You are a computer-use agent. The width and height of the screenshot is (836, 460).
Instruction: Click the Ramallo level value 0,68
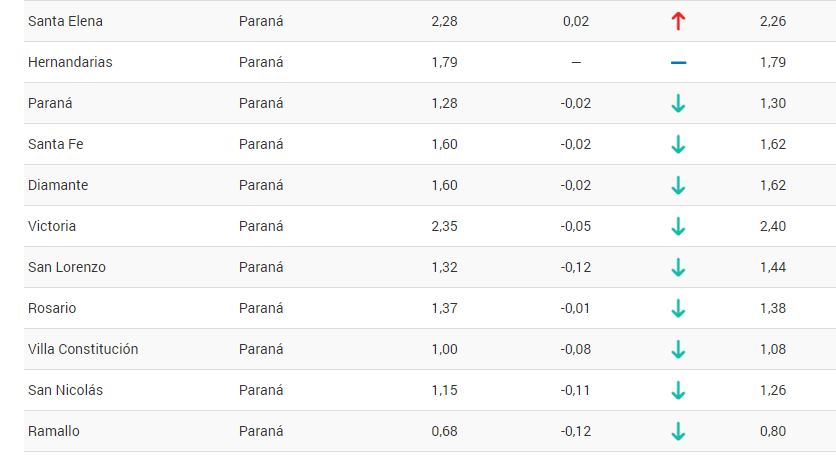[444, 431]
